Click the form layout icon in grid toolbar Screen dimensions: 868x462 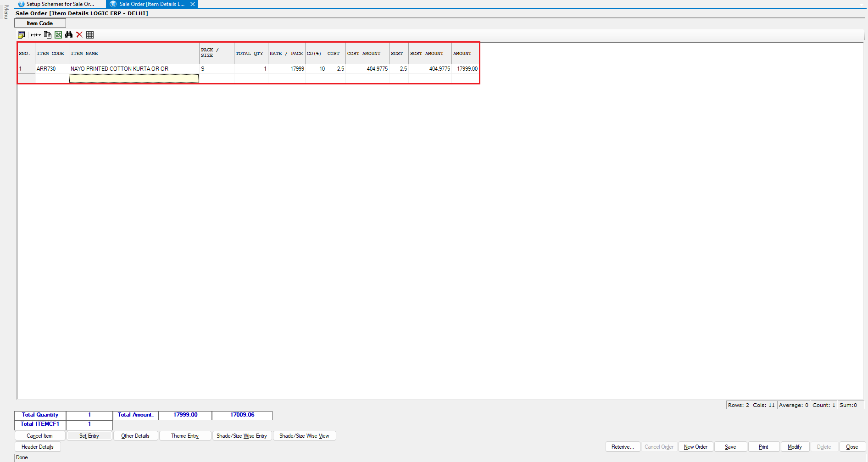pyautogui.click(x=21, y=35)
